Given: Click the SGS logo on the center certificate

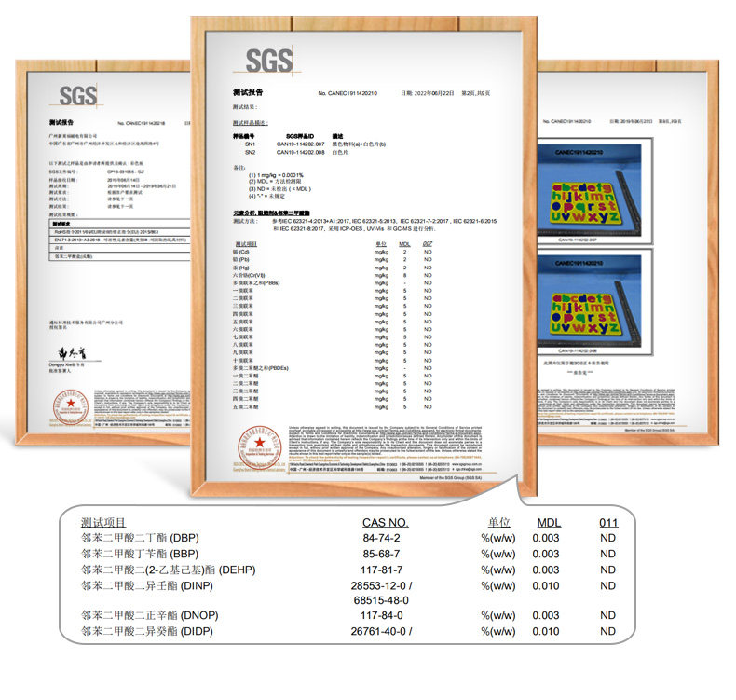Looking at the screenshot, I should [x=268, y=61].
